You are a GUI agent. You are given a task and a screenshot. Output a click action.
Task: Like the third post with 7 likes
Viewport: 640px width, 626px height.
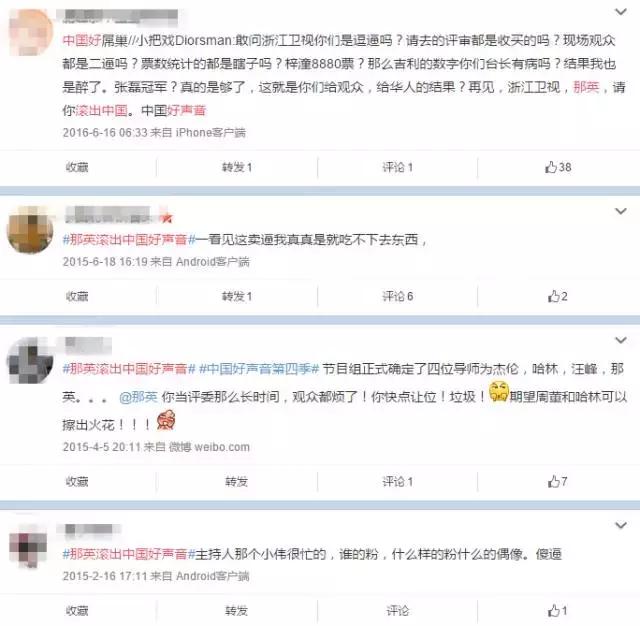tap(558, 482)
